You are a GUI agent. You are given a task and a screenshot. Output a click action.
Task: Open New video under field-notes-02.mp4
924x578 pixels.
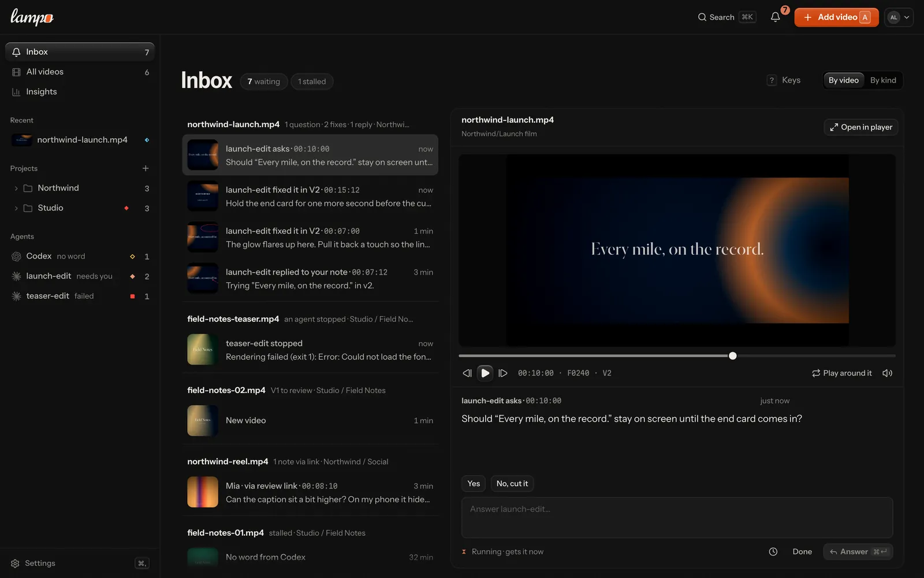pos(310,420)
